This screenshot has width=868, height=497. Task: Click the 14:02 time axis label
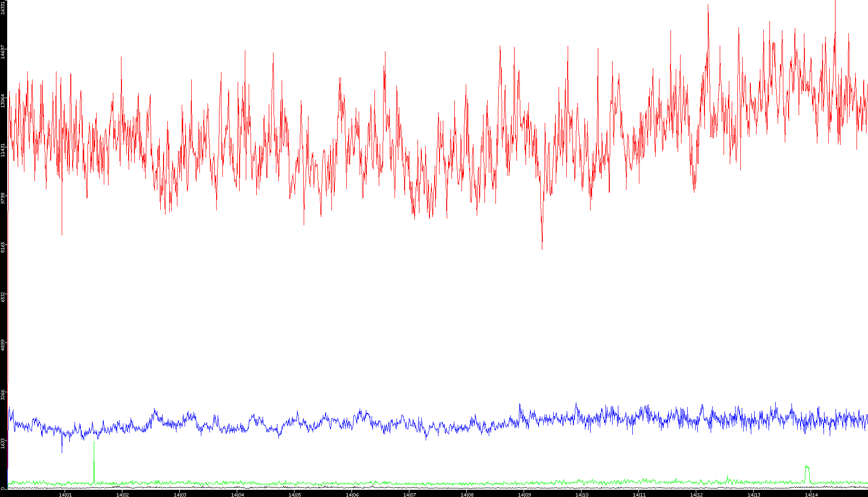coord(122,495)
